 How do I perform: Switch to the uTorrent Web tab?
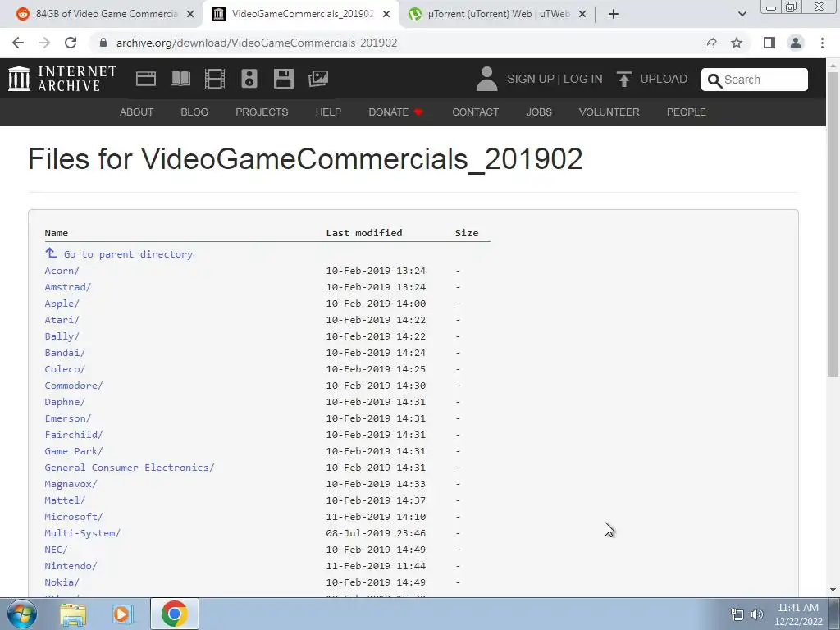(x=497, y=14)
